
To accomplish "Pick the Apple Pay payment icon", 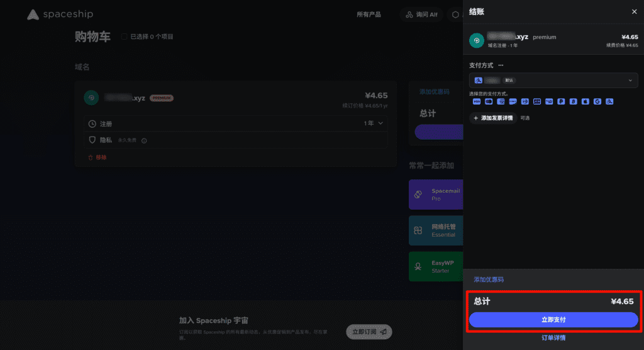I will coord(585,101).
